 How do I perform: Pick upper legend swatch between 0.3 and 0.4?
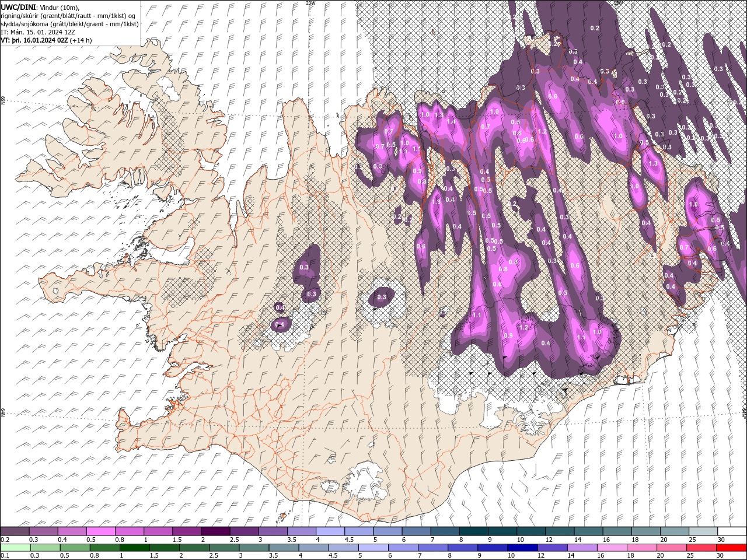point(44,531)
